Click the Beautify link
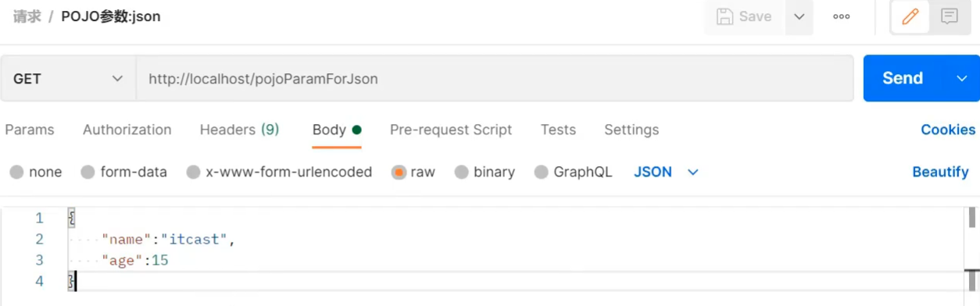This screenshot has height=306, width=980. click(x=940, y=172)
